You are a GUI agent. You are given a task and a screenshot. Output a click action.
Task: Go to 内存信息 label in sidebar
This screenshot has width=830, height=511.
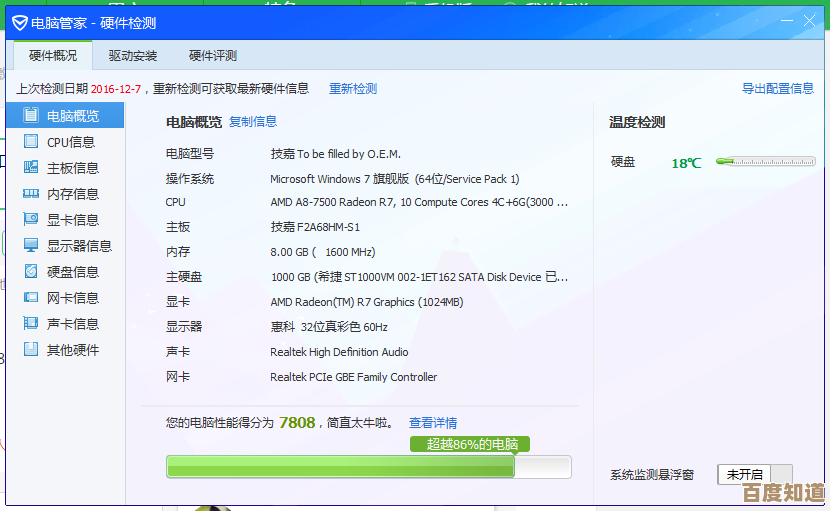73,194
